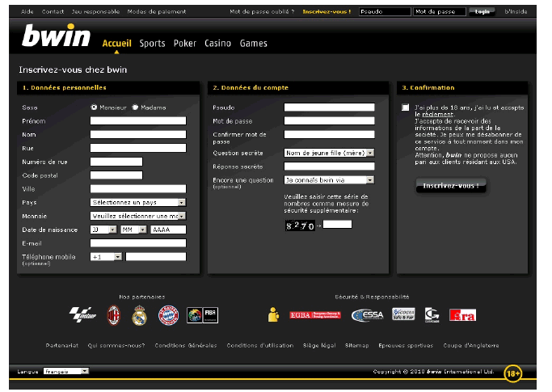552x392 pixels.
Task: Go to the Casino tab
Action: (x=217, y=44)
